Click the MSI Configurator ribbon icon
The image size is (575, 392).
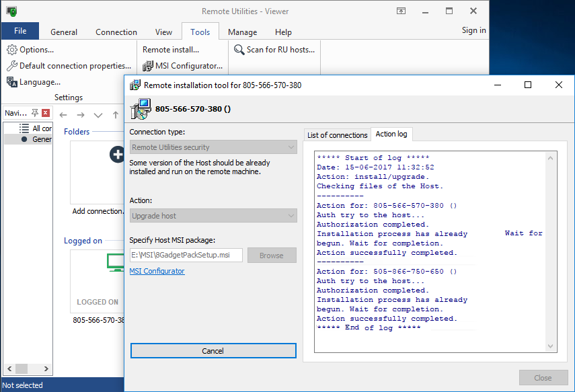click(x=148, y=66)
